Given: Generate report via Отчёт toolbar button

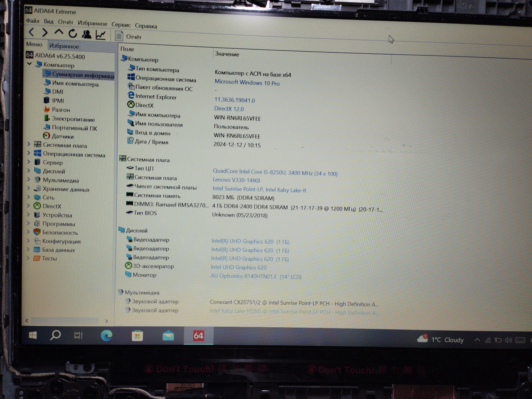Looking at the screenshot, I should click(128, 36).
